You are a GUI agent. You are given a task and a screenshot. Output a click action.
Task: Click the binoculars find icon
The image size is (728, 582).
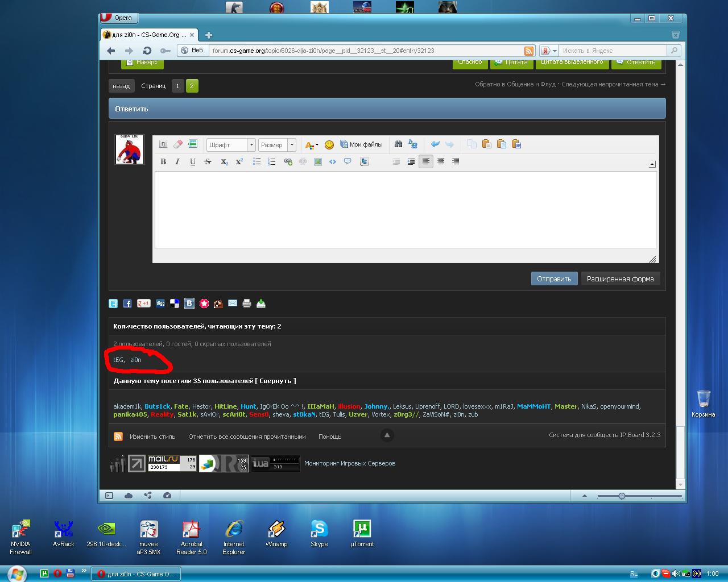pyautogui.click(x=398, y=144)
